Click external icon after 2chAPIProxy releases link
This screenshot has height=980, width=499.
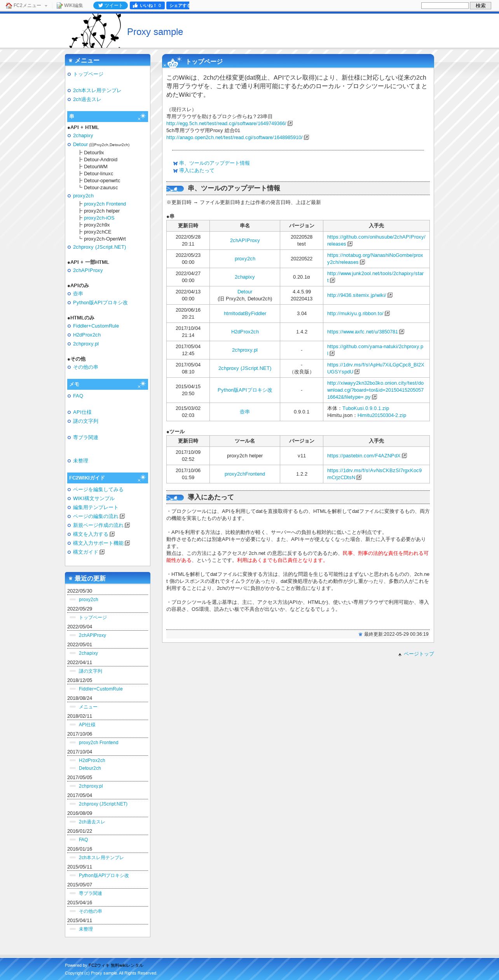pyautogui.click(x=350, y=244)
